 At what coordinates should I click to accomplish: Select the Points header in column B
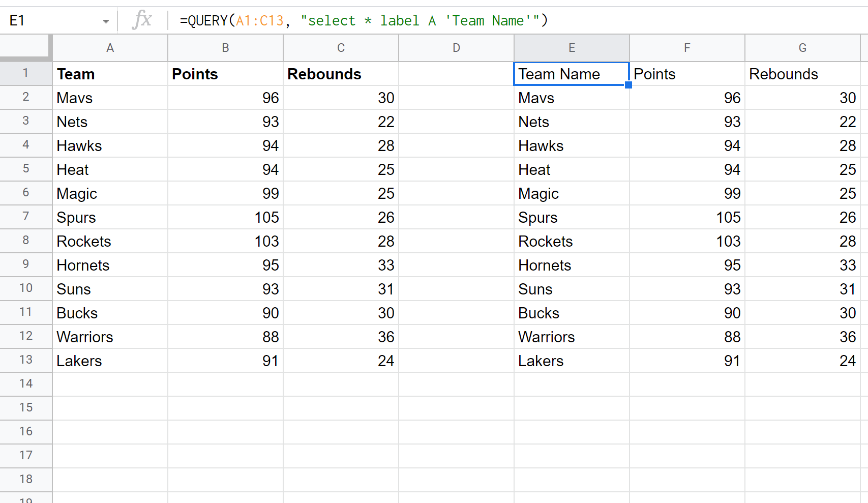pyautogui.click(x=225, y=74)
